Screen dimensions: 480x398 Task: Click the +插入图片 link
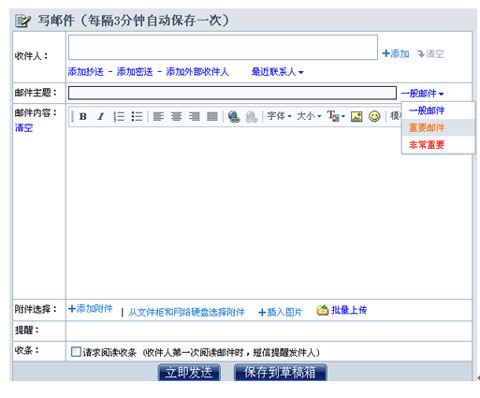click(280, 312)
